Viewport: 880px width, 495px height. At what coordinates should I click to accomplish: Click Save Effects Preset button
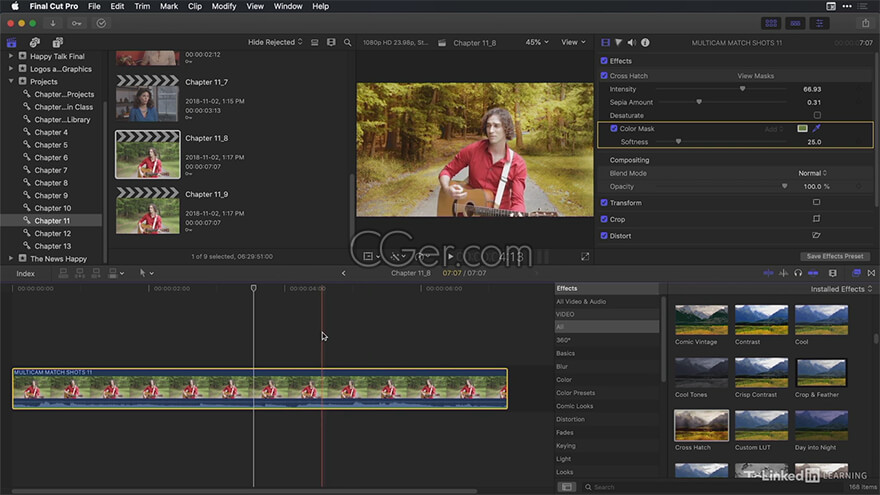pyautogui.click(x=835, y=256)
